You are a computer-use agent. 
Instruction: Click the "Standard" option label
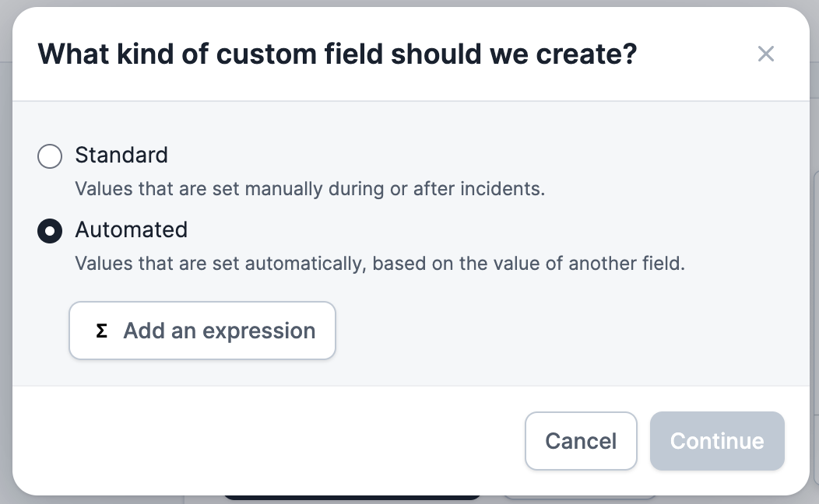pyautogui.click(x=121, y=155)
